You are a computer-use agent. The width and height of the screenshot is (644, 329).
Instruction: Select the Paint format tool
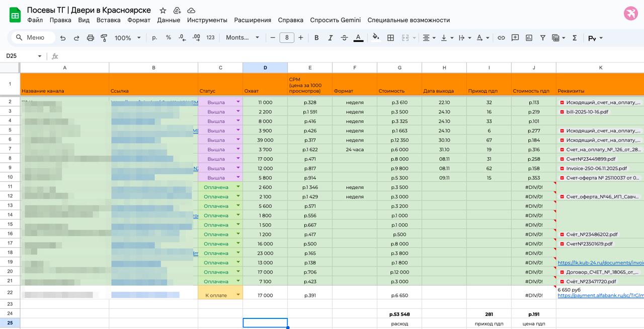point(104,38)
